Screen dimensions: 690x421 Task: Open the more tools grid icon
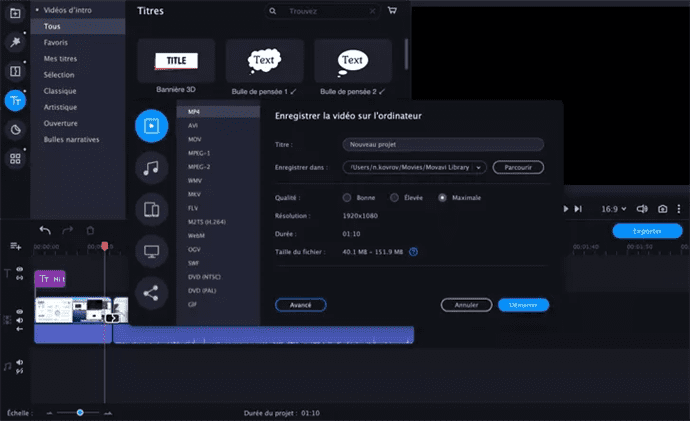point(15,158)
